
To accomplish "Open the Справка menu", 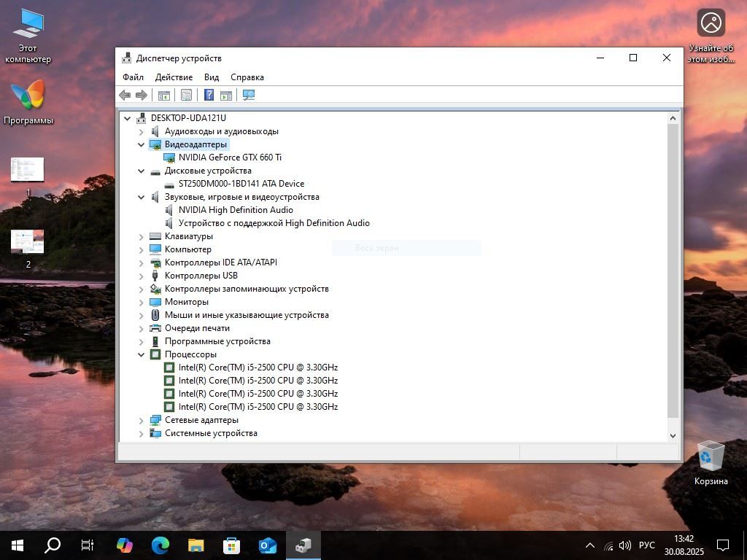I will pos(247,77).
